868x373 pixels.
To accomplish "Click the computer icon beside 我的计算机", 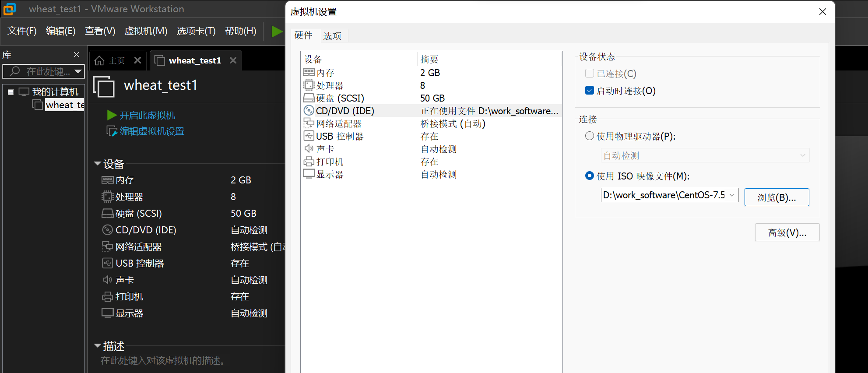I will [24, 92].
